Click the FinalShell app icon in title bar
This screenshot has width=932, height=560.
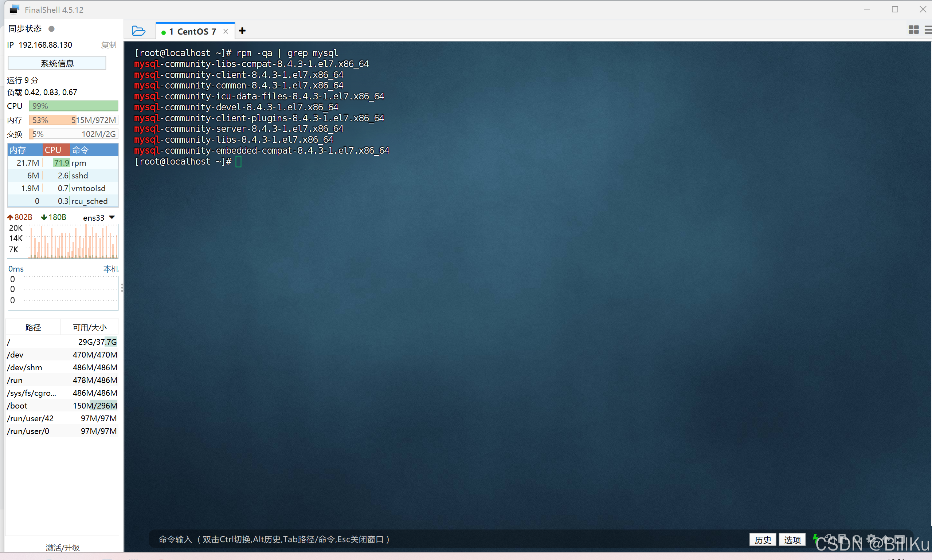tap(14, 9)
